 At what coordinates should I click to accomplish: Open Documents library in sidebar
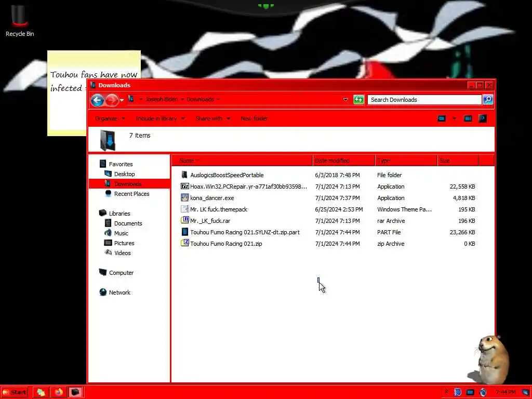coord(128,223)
